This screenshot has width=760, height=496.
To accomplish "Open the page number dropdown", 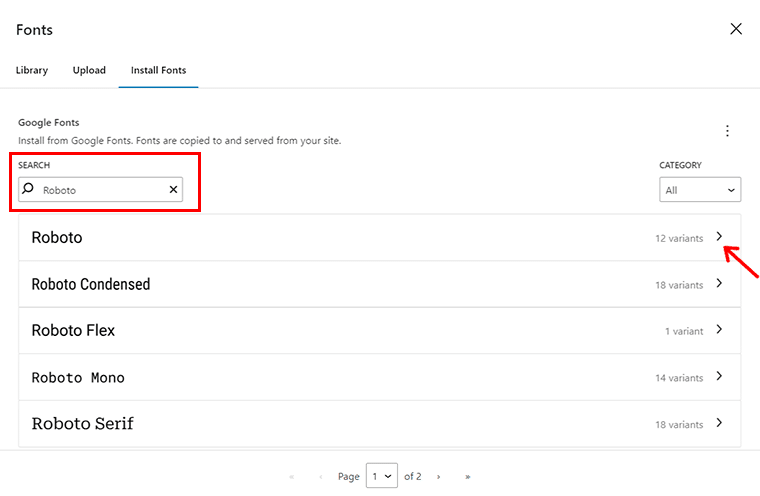I will click(382, 476).
